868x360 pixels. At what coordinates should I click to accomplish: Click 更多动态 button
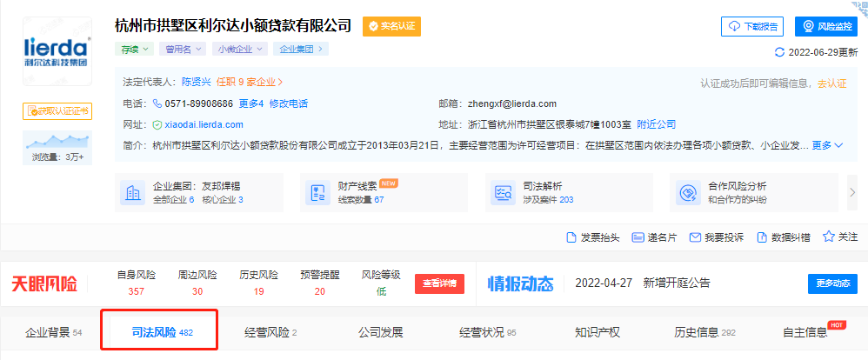click(832, 283)
